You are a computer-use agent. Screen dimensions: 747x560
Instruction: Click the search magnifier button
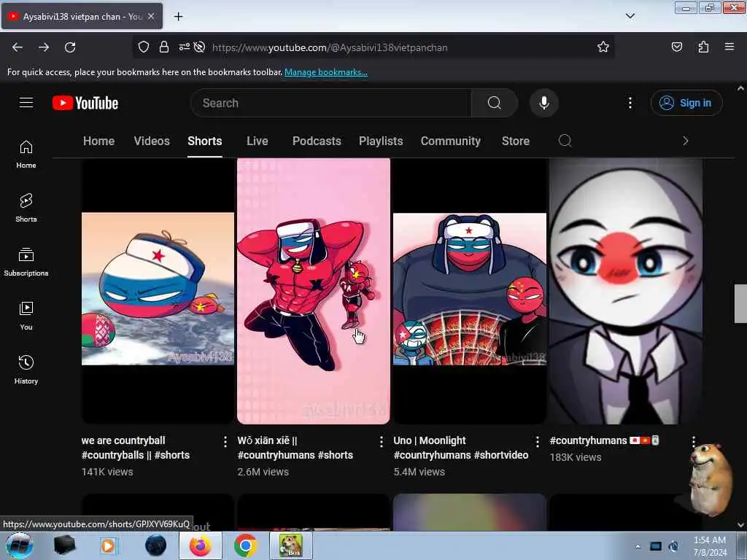495,103
